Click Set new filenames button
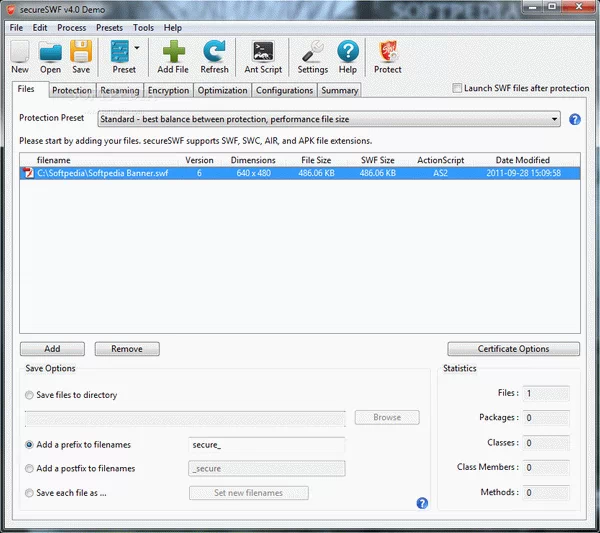 click(249, 493)
